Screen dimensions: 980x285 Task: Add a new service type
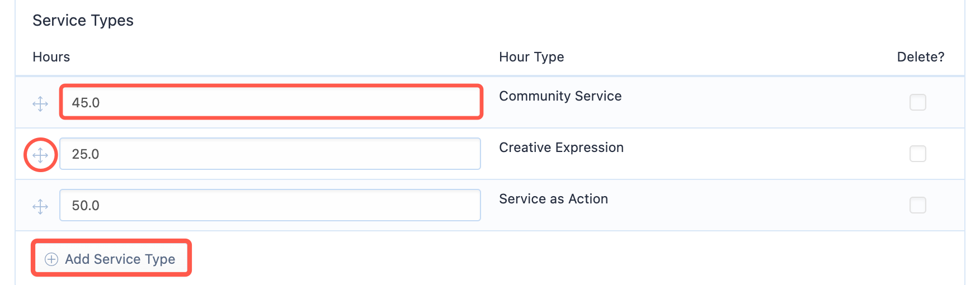tap(111, 259)
